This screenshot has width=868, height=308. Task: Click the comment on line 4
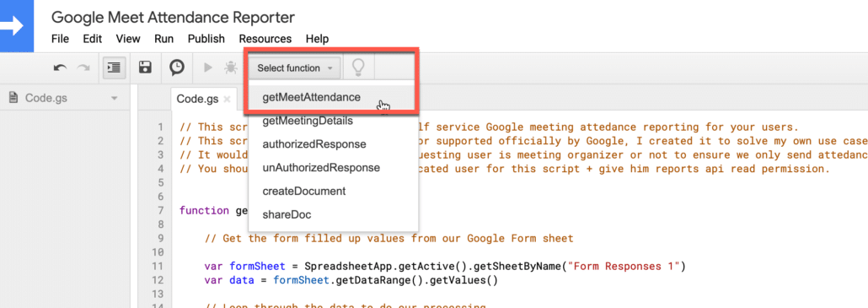point(505,169)
